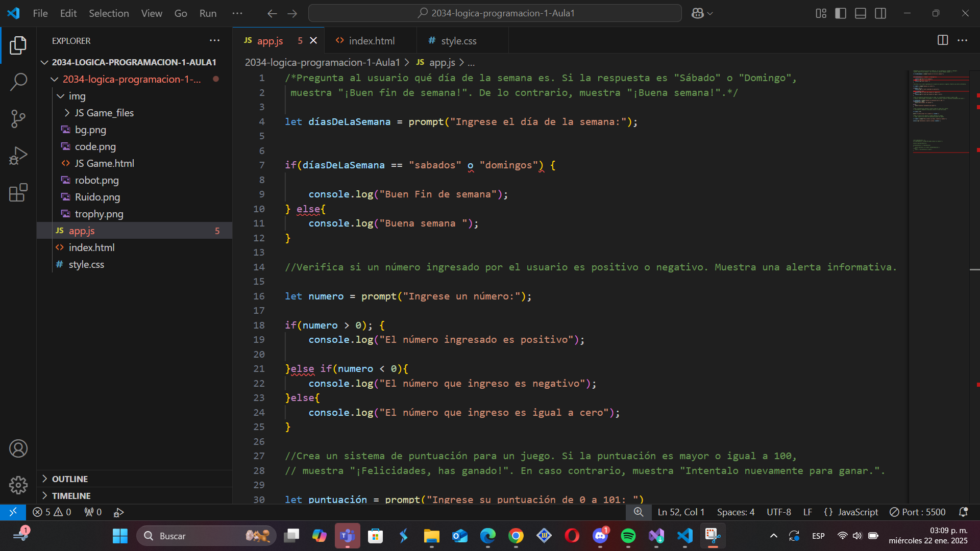980x551 pixels.
Task: Select style.css in the file explorer
Action: coord(134,264)
